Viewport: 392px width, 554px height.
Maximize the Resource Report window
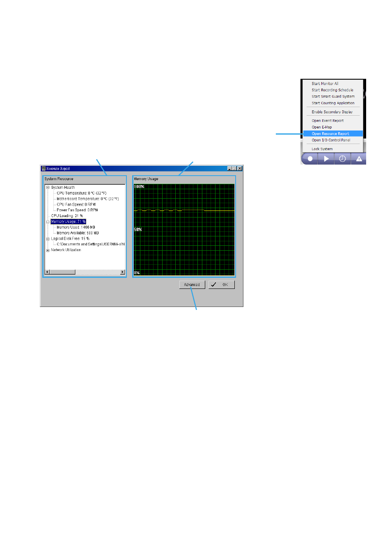[x=234, y=169]
